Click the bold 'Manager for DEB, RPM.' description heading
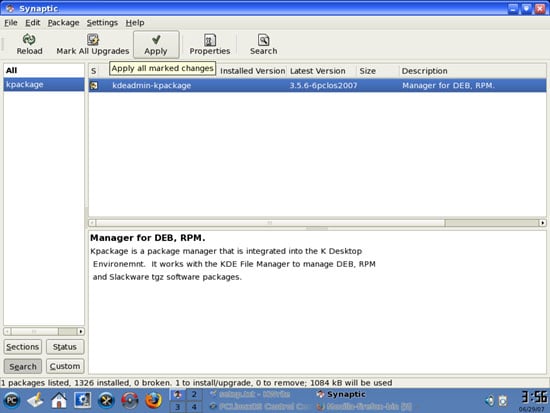This screenshot has width=550, height=413. [x=148, y=238]
